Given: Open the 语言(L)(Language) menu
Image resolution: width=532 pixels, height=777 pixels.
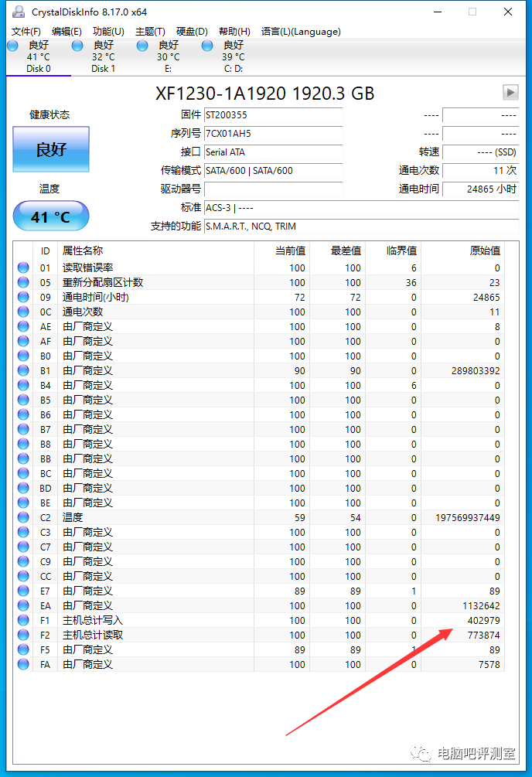Looking at the screenshot, I should (x=301, y=32).
